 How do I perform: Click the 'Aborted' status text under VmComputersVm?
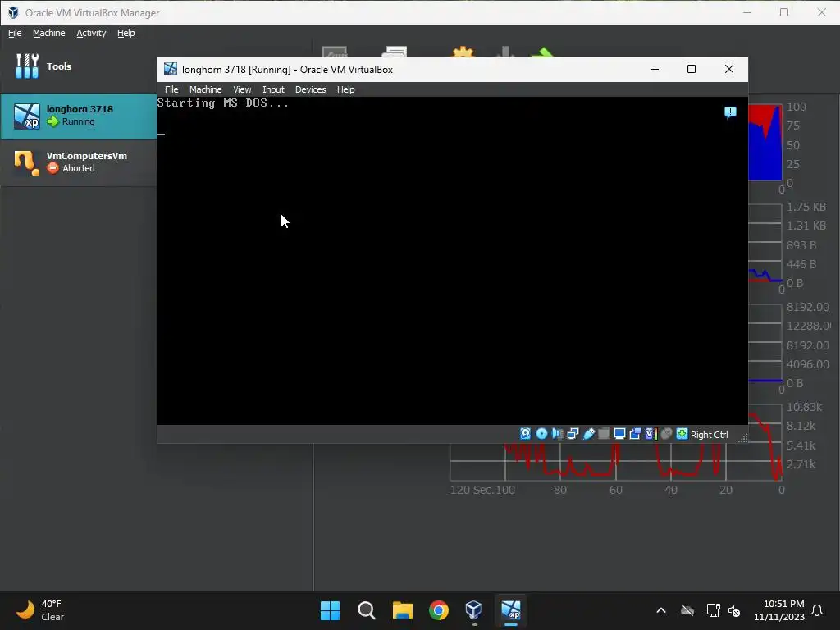79,168
